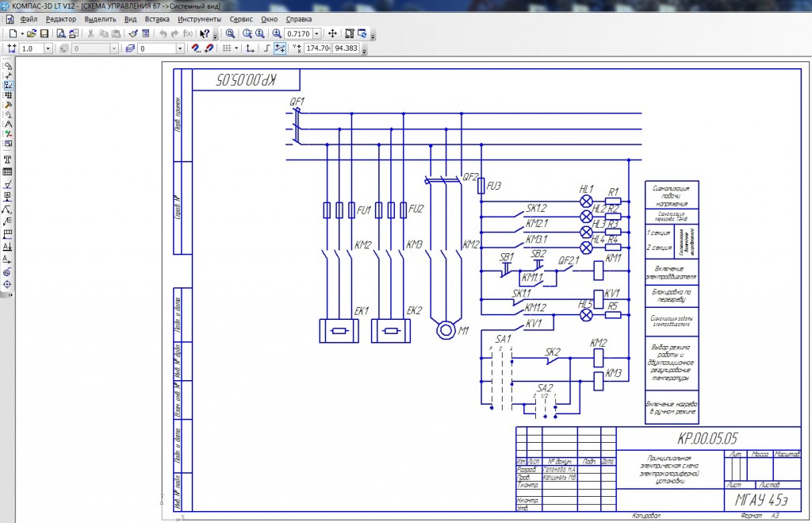Select the Measurements panel icon
The height and width of the screenshot is (523, 812).
[x=8, y=114]
